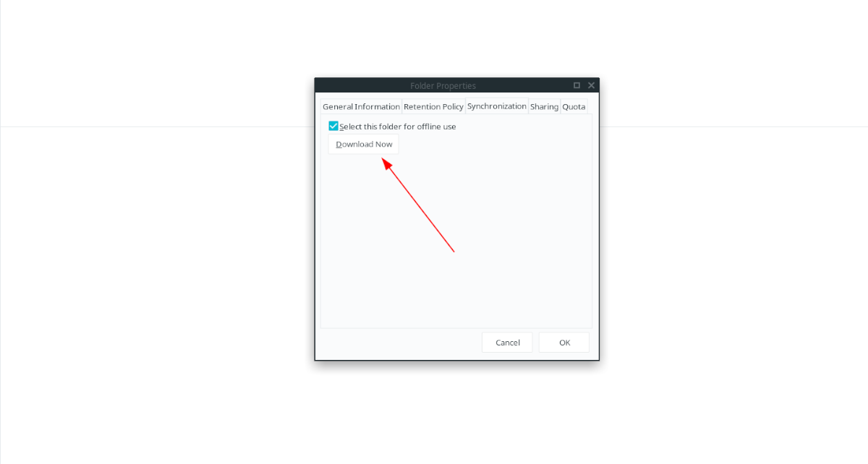Open the General Information tab

361,106
